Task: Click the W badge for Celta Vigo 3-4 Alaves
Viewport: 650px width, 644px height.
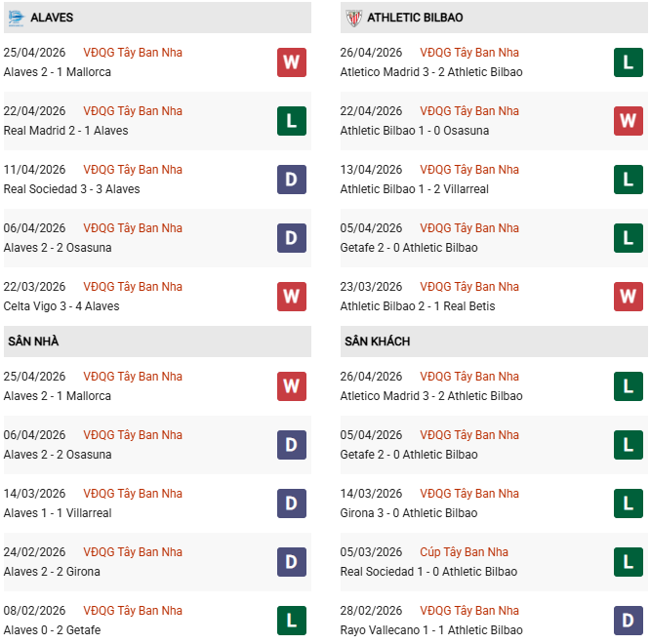Action: (292, 297)
